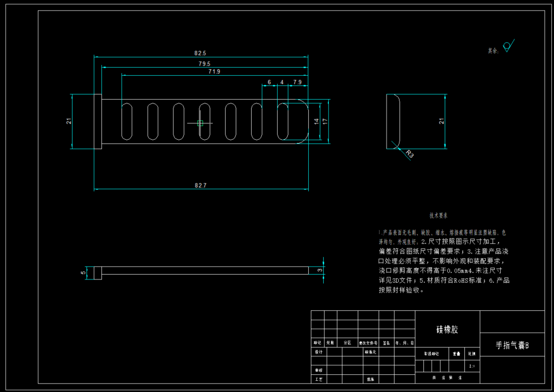Select the 5 thickness dimension on side view

click(83, 273)
